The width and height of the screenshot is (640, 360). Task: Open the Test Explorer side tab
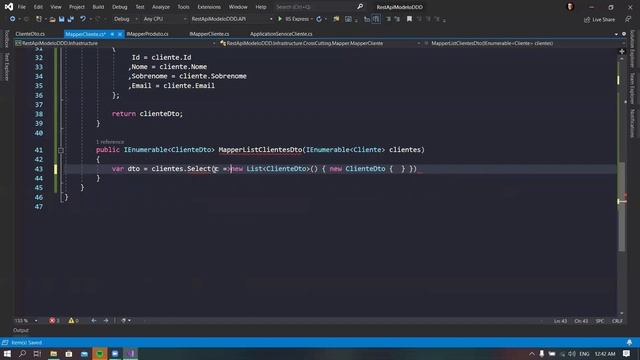point(7,67)
